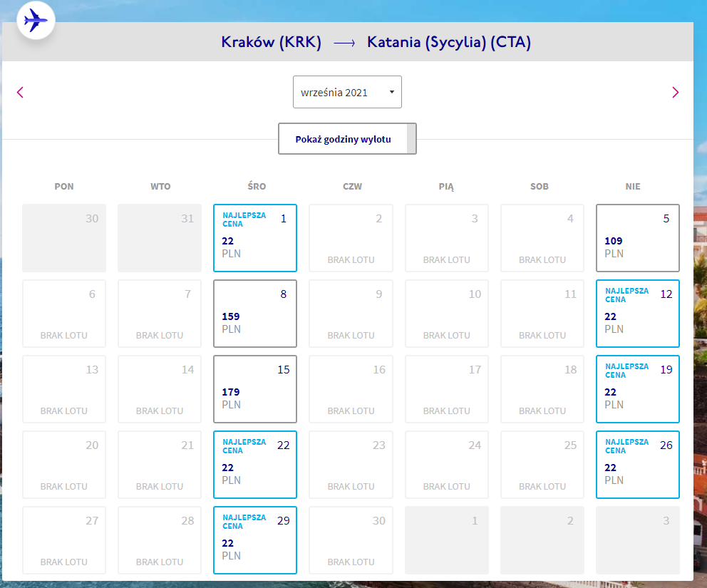Toggle Pokaż godziny wylotu switch
Image resolution: width=707 pixels, height=588 pixels.
tap(347, 139)
